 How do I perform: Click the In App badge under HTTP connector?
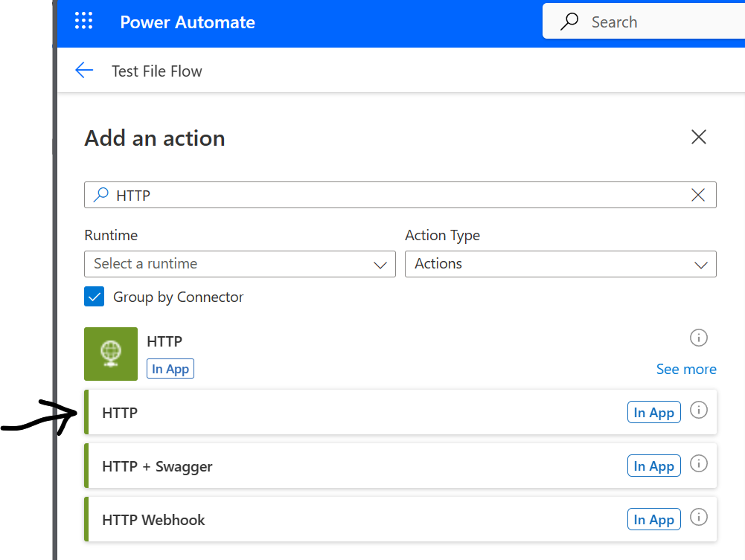[170, 369]
